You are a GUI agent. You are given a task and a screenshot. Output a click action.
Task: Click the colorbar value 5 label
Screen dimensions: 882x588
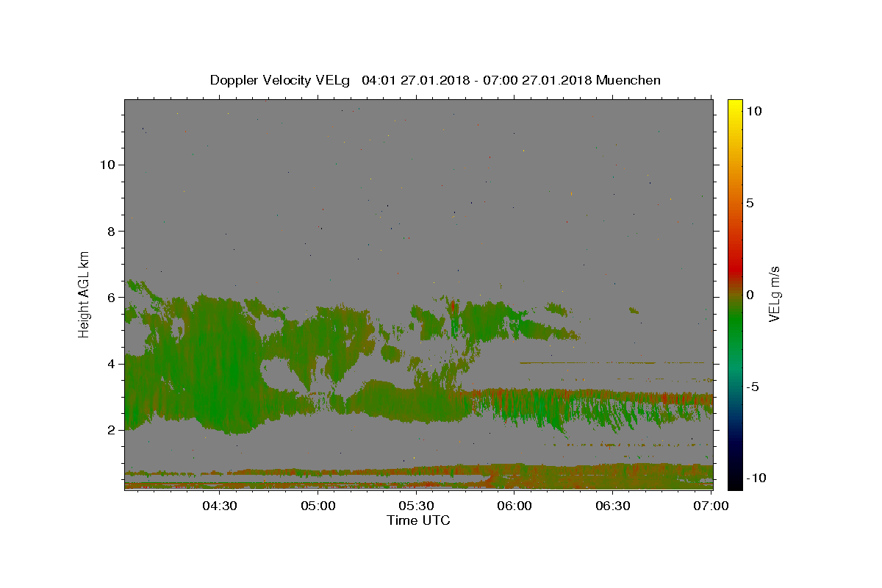coord(750,203)
